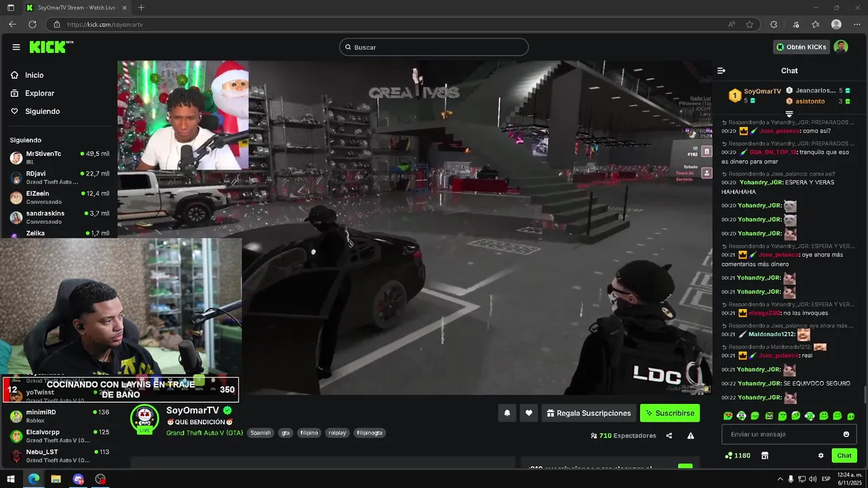Screen dimensions: 868x488
Task: Open File Explorer from taskbar
Action: tap(56, 479)
